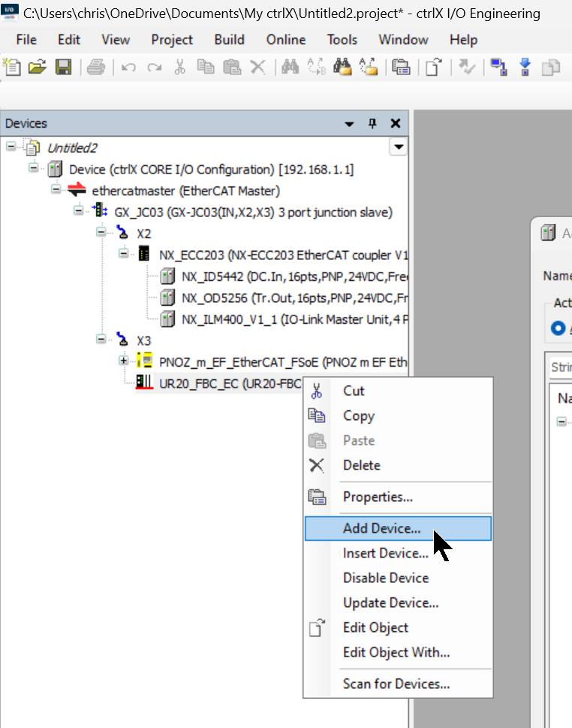Click the Cut scissors toolbar icon
The image size is (572, 728).
(179, 68)
